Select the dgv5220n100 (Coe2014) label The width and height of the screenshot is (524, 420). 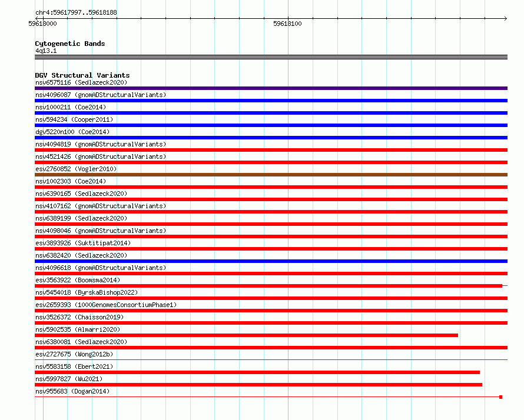click(x=72, y=132)
